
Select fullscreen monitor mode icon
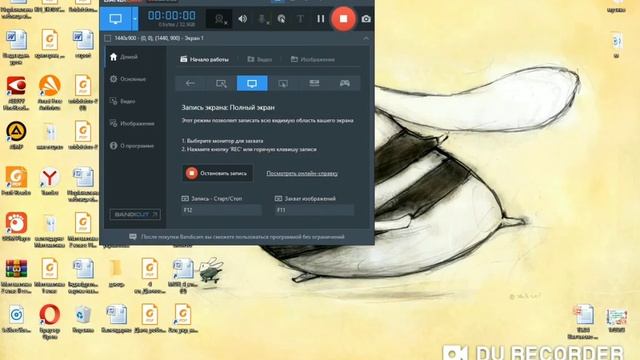tap(252, 83)
